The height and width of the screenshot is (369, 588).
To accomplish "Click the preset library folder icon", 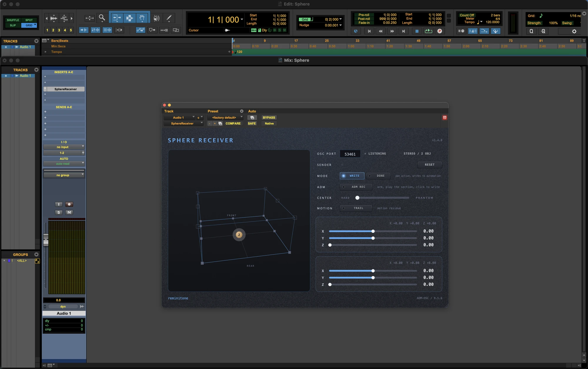I will tap(220, 124).
